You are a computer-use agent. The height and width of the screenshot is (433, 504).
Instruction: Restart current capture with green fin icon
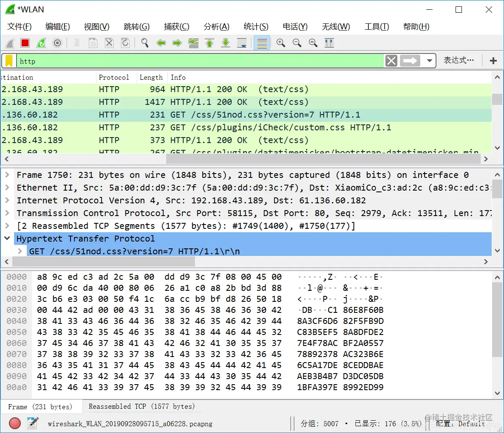click(42, 43)
